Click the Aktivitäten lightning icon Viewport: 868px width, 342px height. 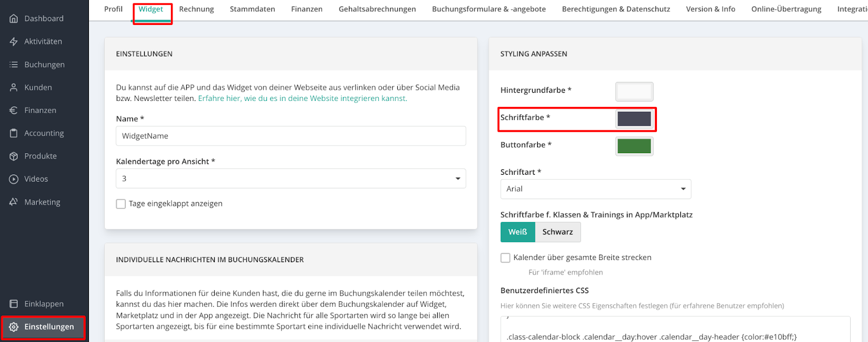[x=14, y=41]
